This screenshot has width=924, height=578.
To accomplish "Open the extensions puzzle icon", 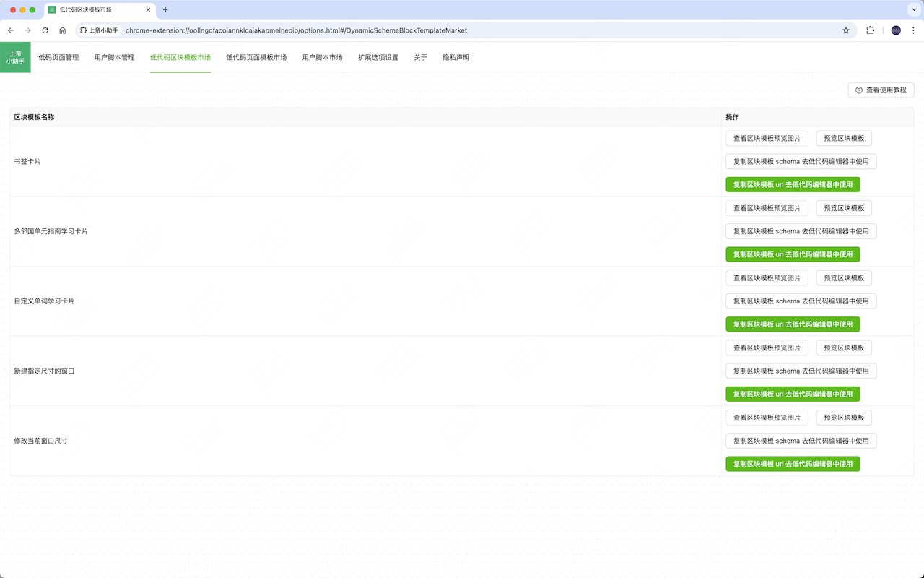I will point(870,30).
